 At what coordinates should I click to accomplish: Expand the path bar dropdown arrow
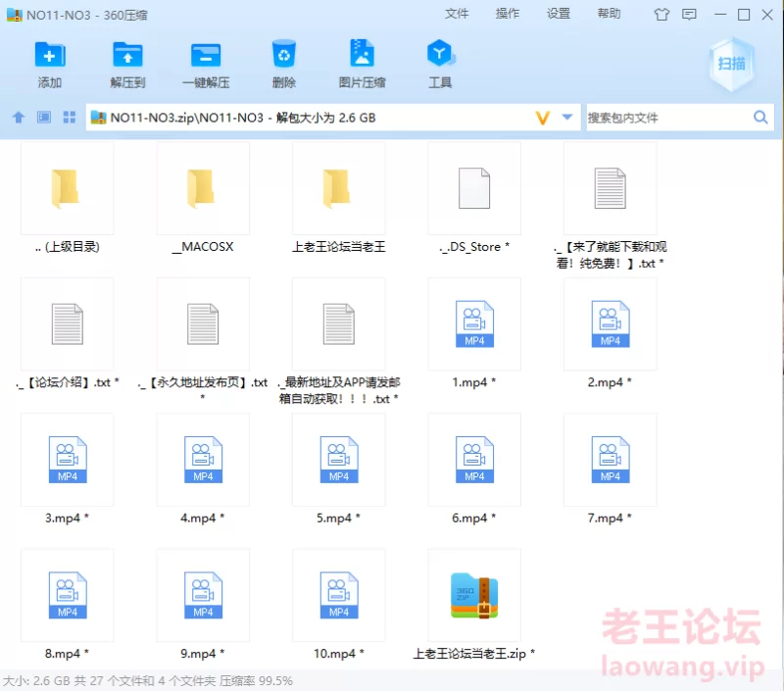(x=567, y=118)
